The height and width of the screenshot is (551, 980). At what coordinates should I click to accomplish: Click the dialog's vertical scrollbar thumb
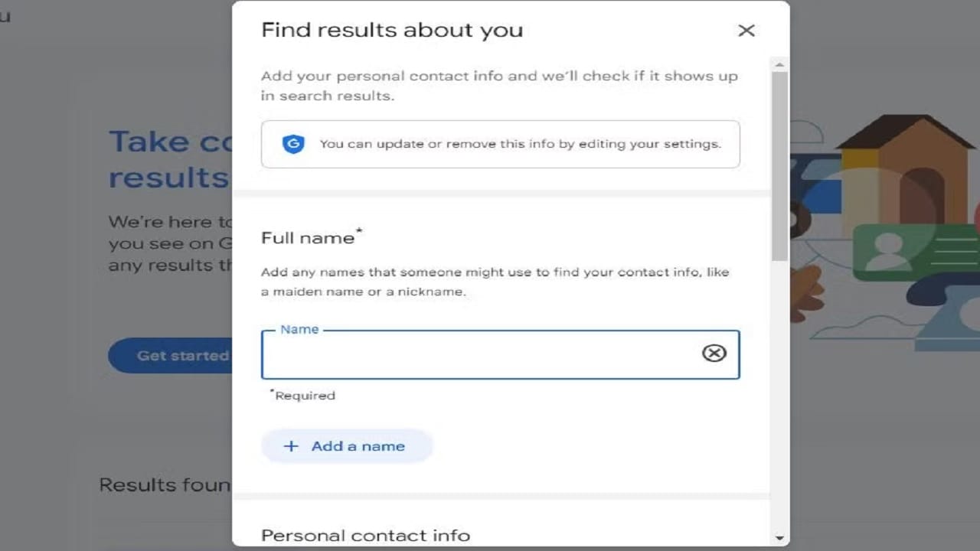pos(779,165)
